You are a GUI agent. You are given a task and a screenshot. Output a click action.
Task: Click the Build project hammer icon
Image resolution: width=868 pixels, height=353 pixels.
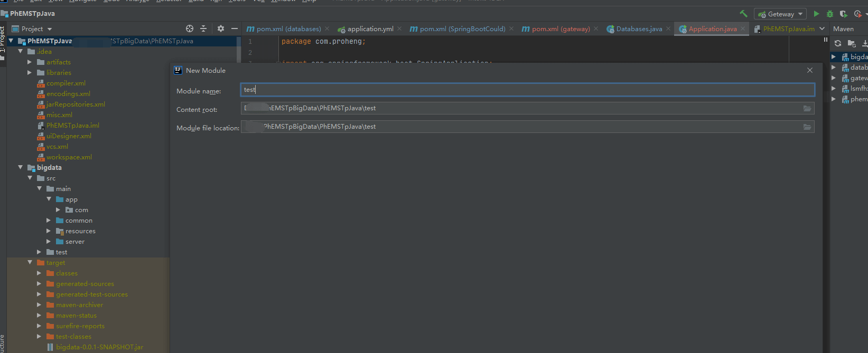(743, 14)
